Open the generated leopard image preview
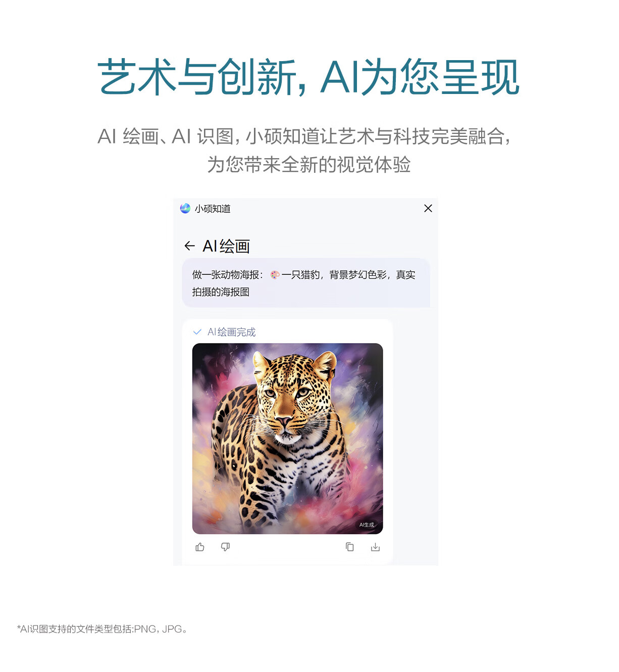This screenshot has width=619, height=672. (x=287, y=439)
